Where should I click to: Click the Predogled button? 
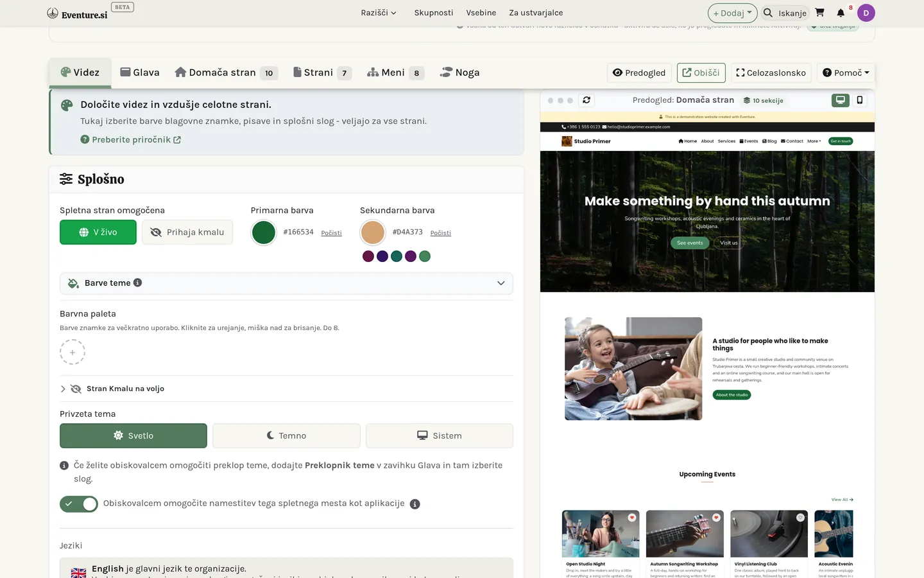(x=639, y=73)
